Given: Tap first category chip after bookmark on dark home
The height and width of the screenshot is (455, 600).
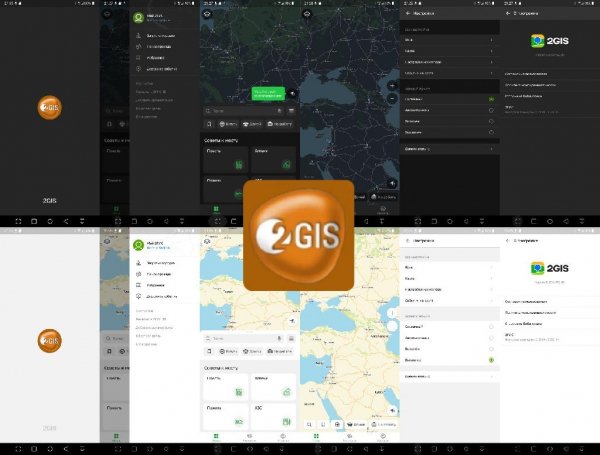Looking at the screenshot, I should tap(228, 124).
